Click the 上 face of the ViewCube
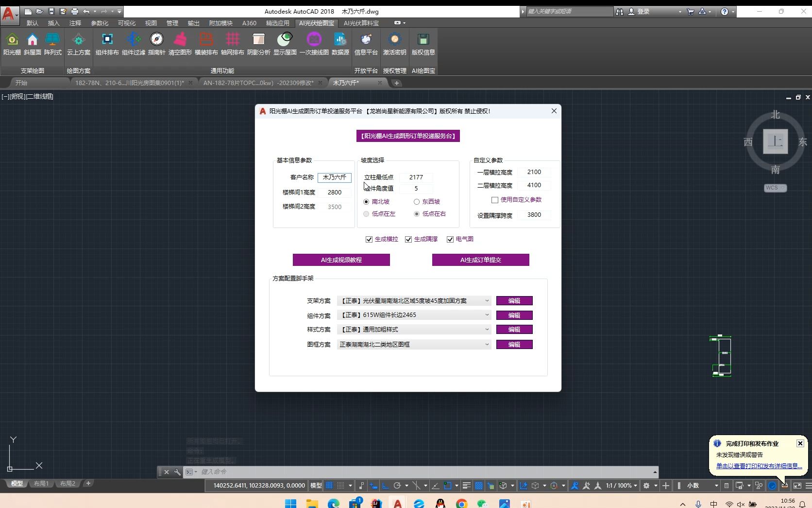Screen dimensions: 812x508 point(775,141)
